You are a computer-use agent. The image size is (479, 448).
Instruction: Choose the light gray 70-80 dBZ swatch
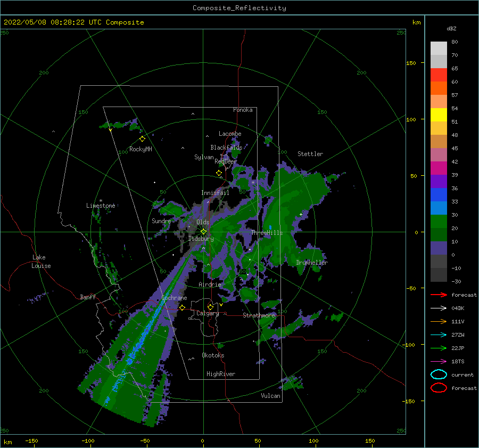coord(439,48)
